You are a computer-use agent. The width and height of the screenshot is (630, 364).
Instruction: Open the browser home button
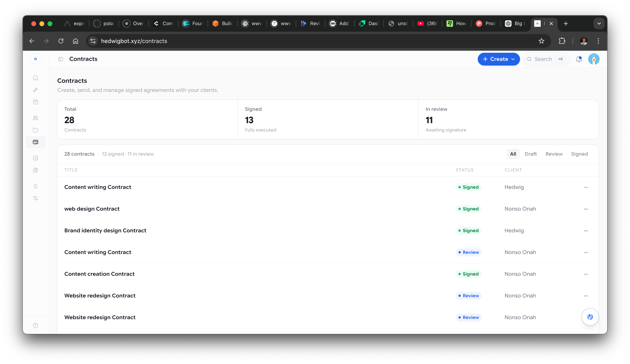(x=76, y=41)
